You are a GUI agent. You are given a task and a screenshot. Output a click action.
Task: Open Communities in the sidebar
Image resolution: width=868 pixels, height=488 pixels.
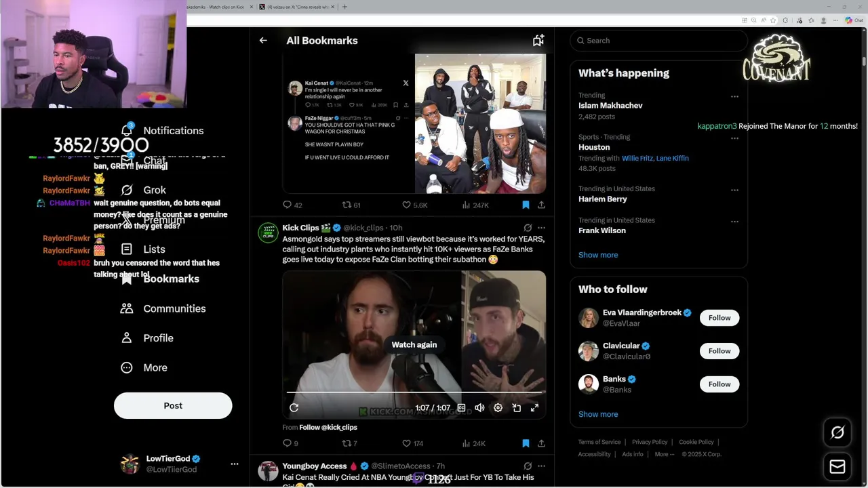point(163,308)
